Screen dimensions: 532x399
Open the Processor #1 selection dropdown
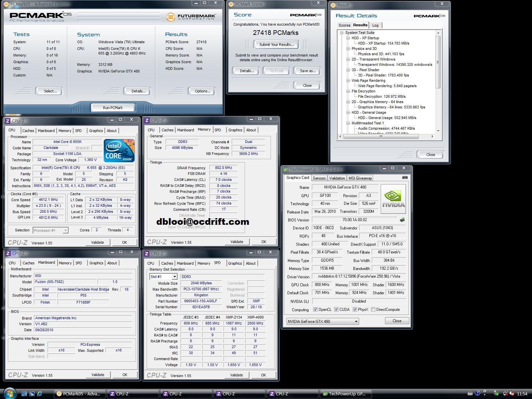click(51, 230)
